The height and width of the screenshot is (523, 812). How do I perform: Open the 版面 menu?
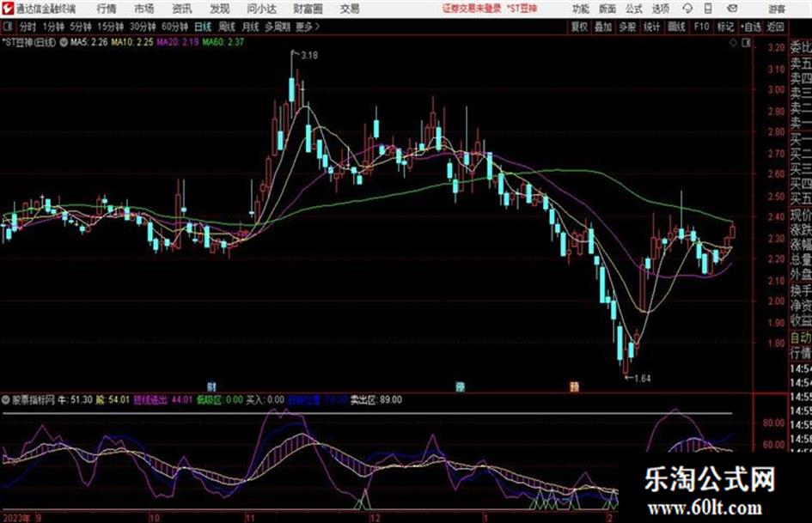(607, 9)
